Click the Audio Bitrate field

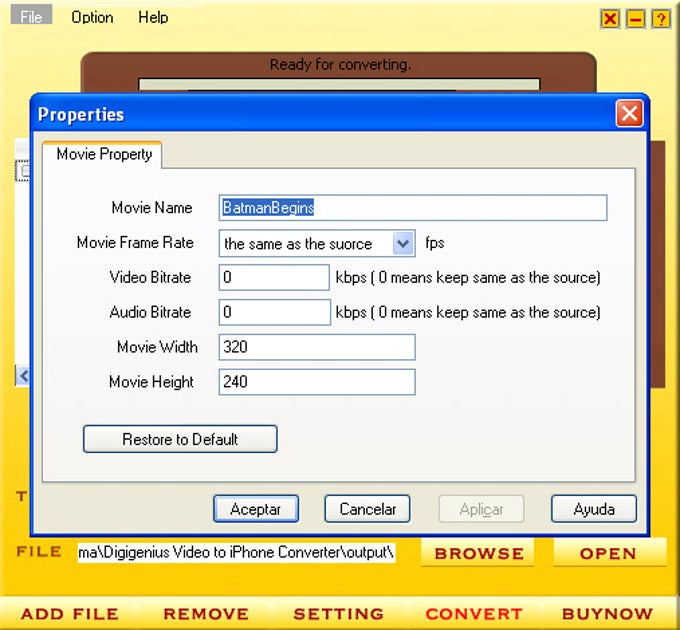(275, 312)
